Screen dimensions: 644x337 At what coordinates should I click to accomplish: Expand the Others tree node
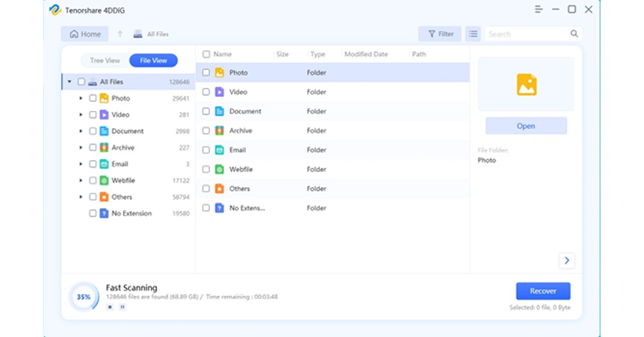click(x=81, y=197)
